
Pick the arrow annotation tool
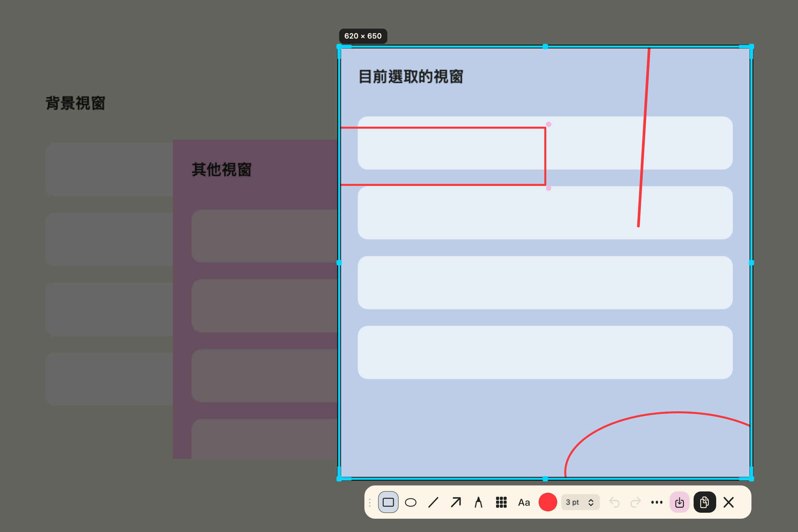[x=456, y=502]
